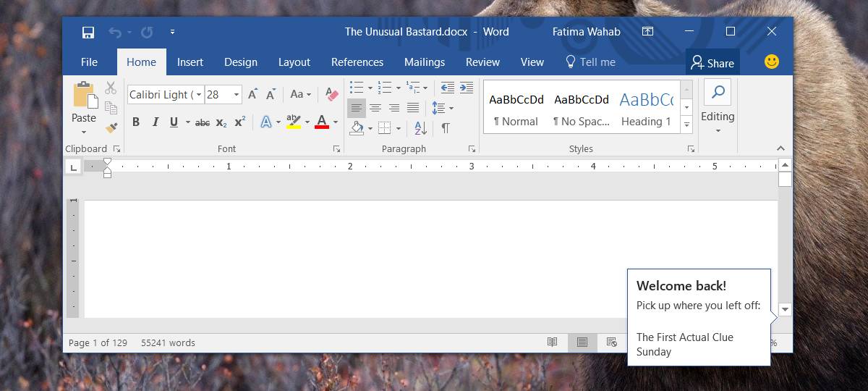Screen dimensions: 868x391
Task: Expand the Calibri Light font name dropdown
Action: [x=199, y=95]
